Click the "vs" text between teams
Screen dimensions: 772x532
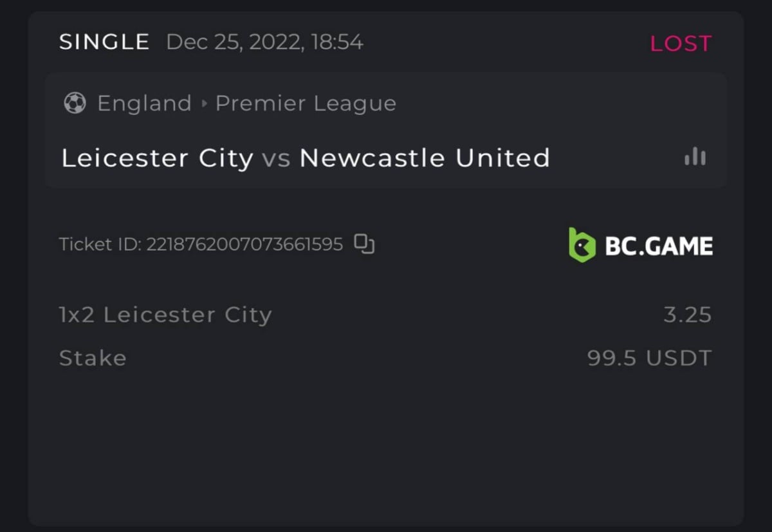[x=276, y=159]
